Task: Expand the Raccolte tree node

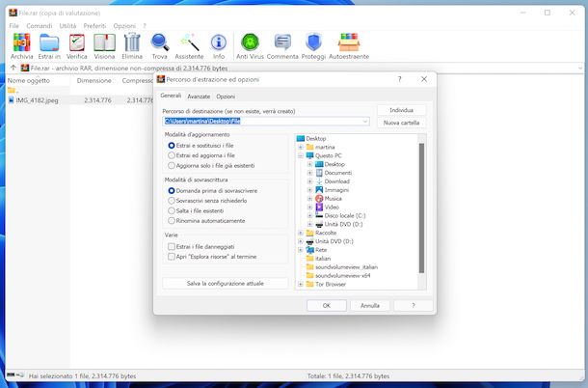Action: click(x=301, y=233)
